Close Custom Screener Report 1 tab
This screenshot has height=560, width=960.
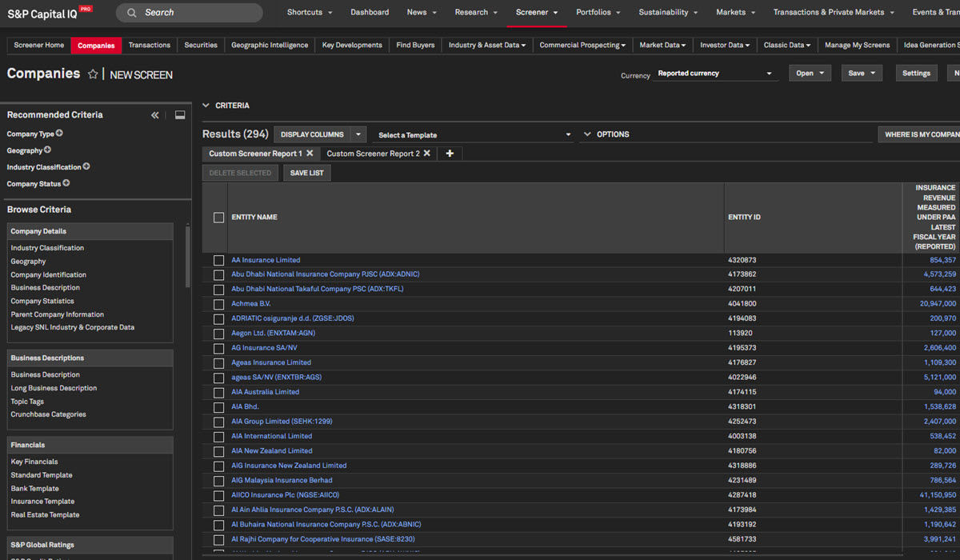(x=310, y=153)
